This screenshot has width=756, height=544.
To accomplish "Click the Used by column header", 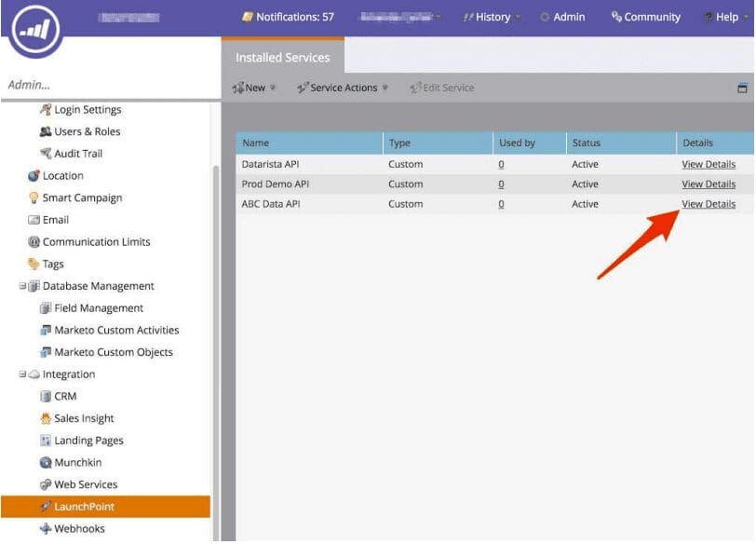I will tap(530, 143).
